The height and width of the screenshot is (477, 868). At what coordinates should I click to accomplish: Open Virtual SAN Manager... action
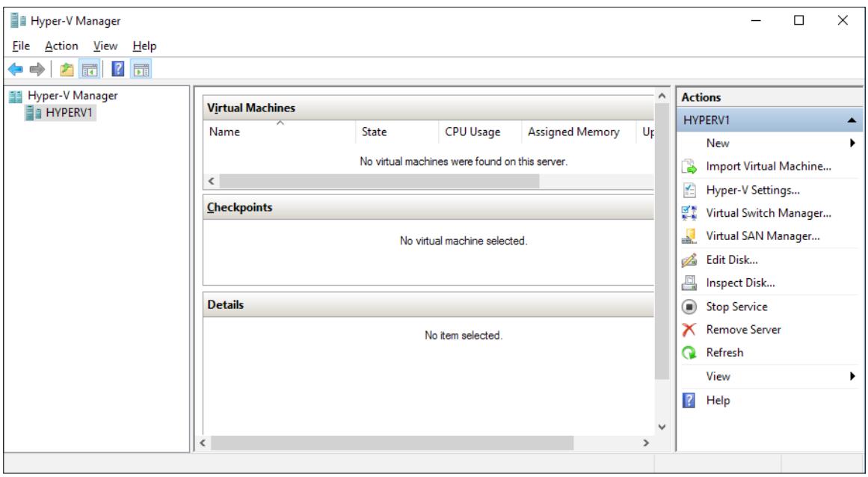(763, 236)
